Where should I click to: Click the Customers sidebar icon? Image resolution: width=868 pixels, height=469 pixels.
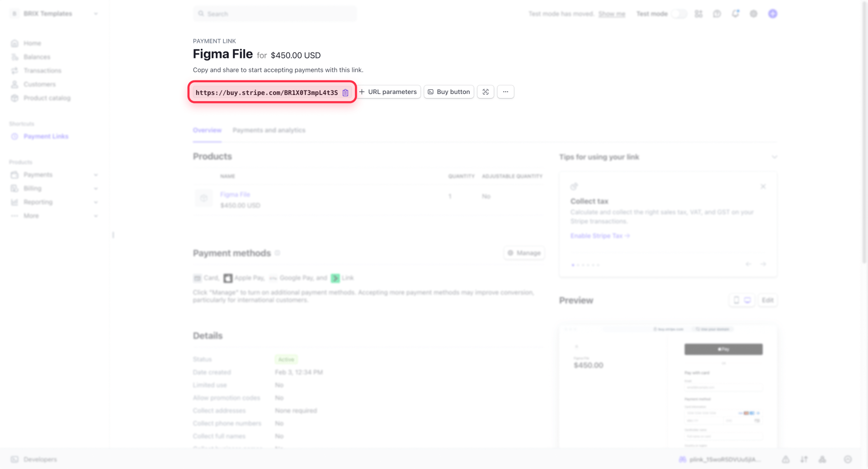[14, 84]
